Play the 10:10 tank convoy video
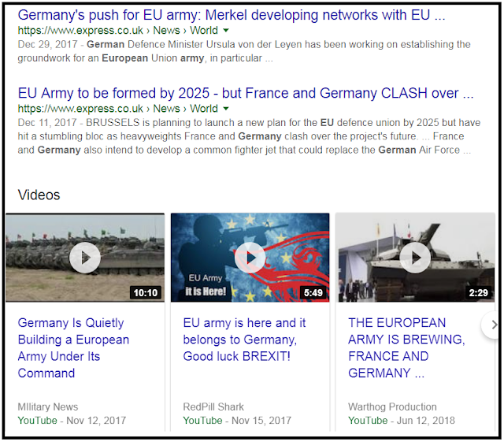 tap(85, 258)
